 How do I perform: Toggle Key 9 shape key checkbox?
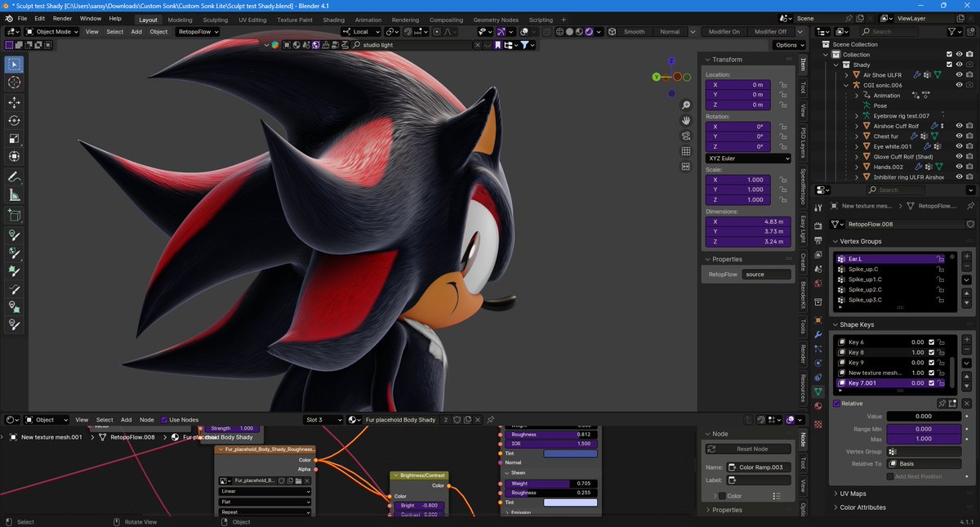(931, 363)
